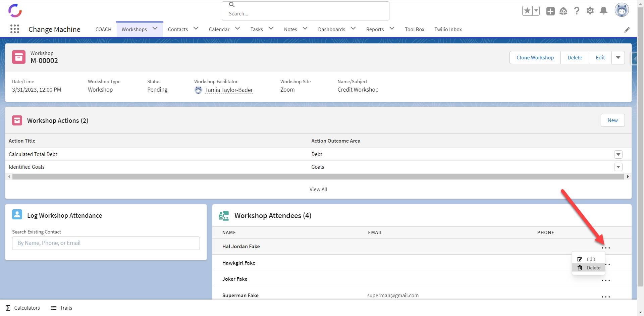644x316 pixels.
Task: Click the Workshop Attendees section icon
Action: click(x=224, y=216)
